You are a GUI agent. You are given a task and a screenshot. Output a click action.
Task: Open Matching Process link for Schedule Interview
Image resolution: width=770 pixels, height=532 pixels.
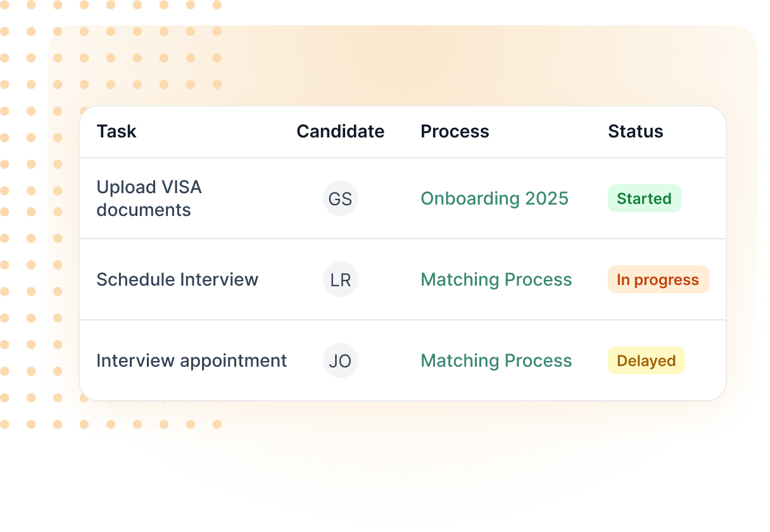(x=496, y=279)
